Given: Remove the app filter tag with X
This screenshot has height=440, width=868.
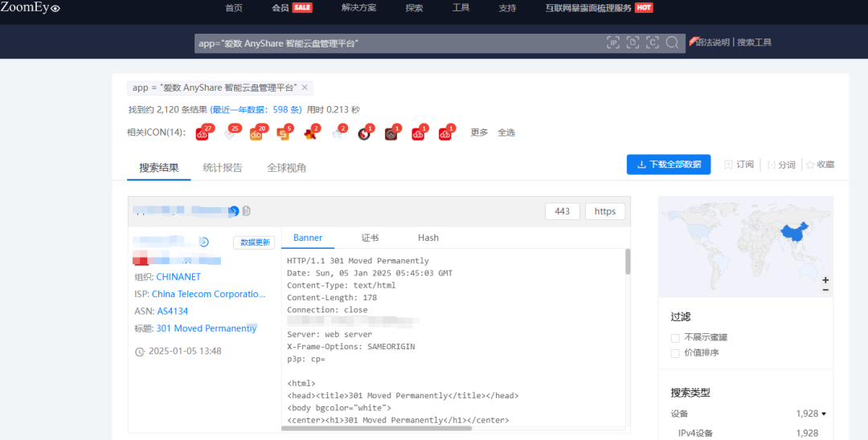Looking at the screenshot, I should tap(305, 88).
